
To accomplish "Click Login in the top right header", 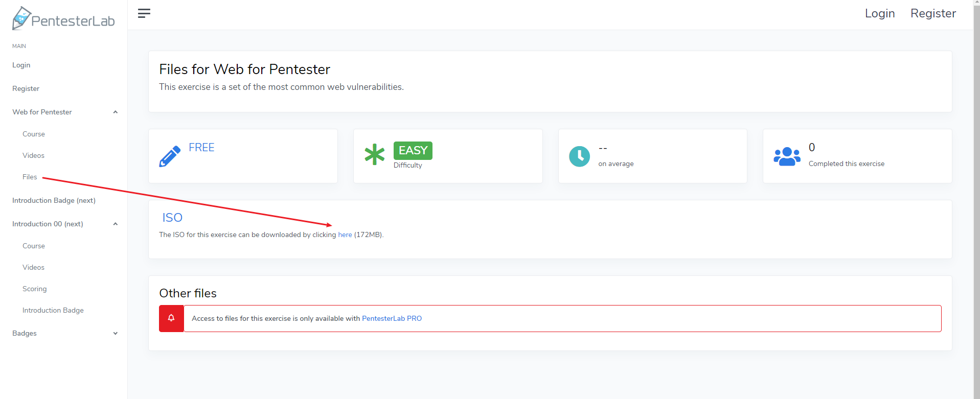I will click(880, 13).
